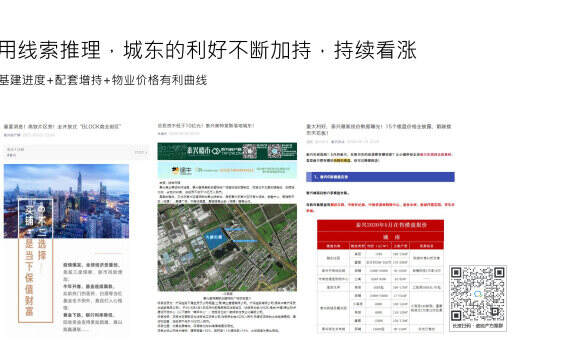Click the blue highlighted land plot on the map

coord(215,238)
